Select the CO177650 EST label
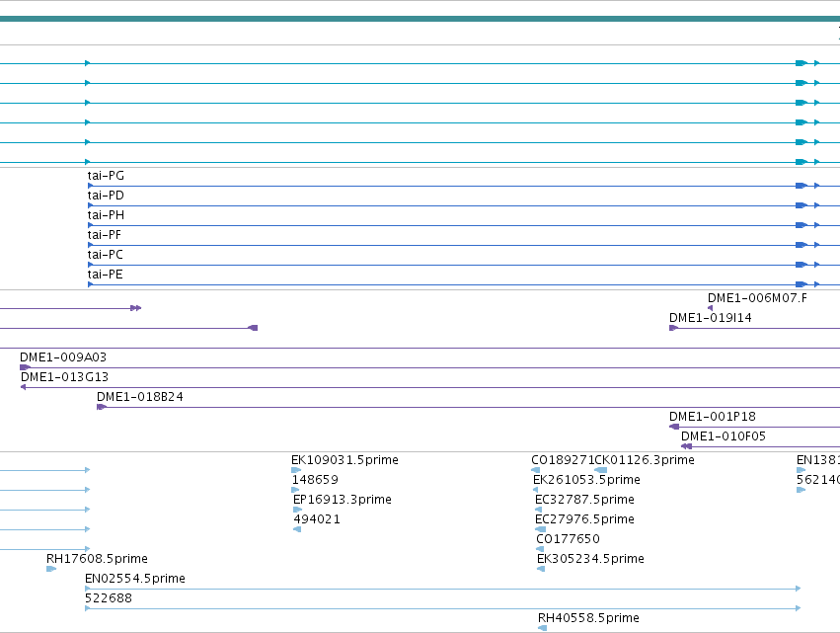Image resolution: width=840 pixels, height=633 pixels. coord(568,539)
